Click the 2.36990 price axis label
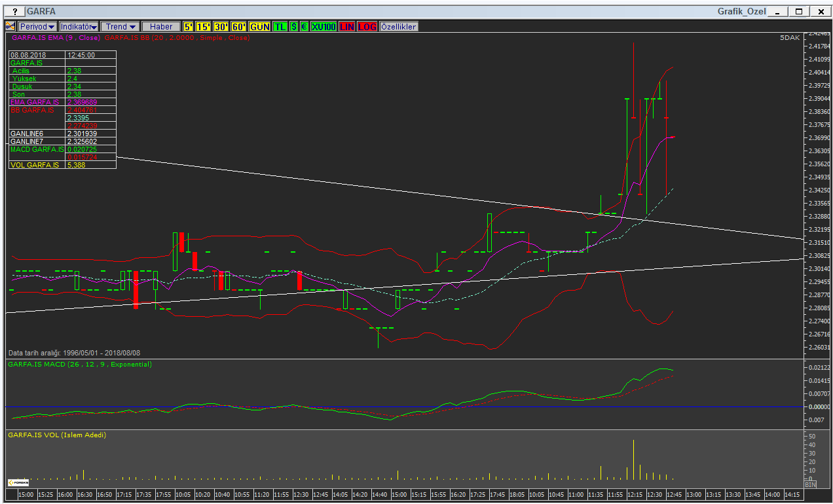Image resolution: width=833 pixels, height=504 pixels. coord(819,137)
